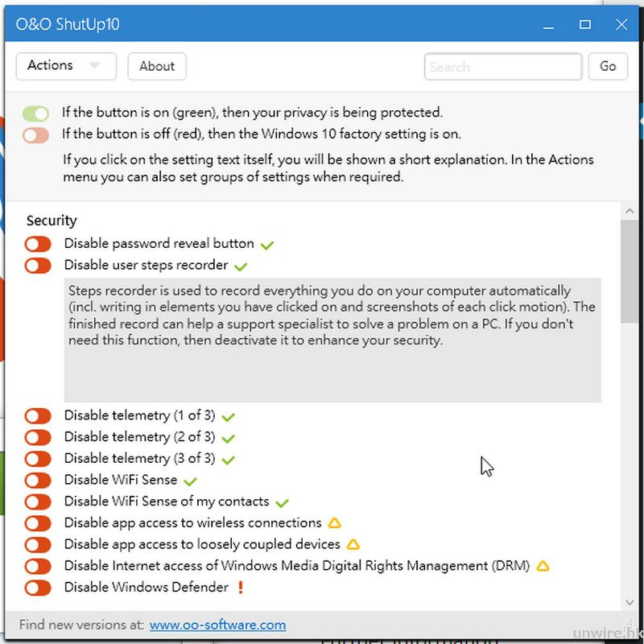The width and height of the screenshot is (644, 644).
Task: Toggle Disable password reveal button switch
Action: click(38, 244)
